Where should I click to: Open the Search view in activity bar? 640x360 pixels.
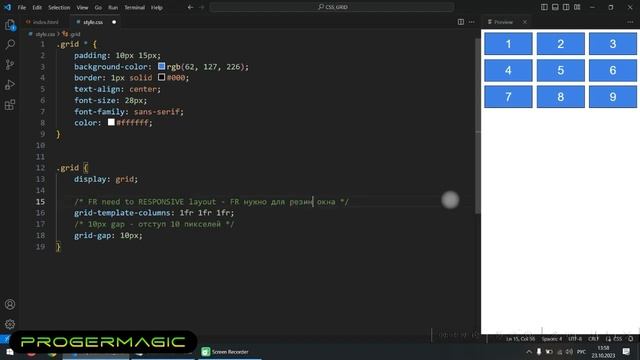(x=10, y=44)
